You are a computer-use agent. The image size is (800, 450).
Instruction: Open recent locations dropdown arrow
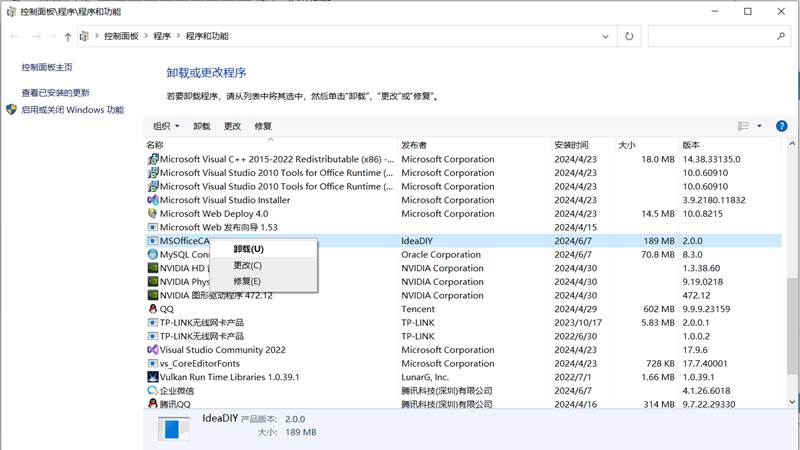[x=53, y=36]
